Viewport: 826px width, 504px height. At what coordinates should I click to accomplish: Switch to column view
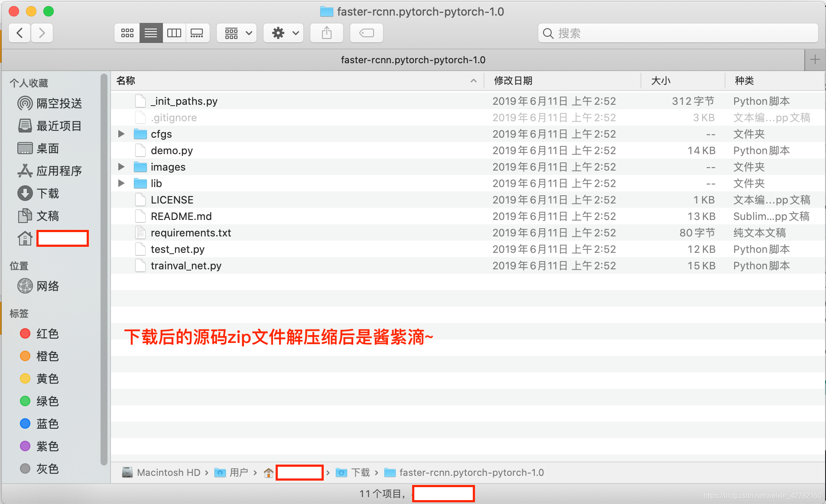[174, 33]
